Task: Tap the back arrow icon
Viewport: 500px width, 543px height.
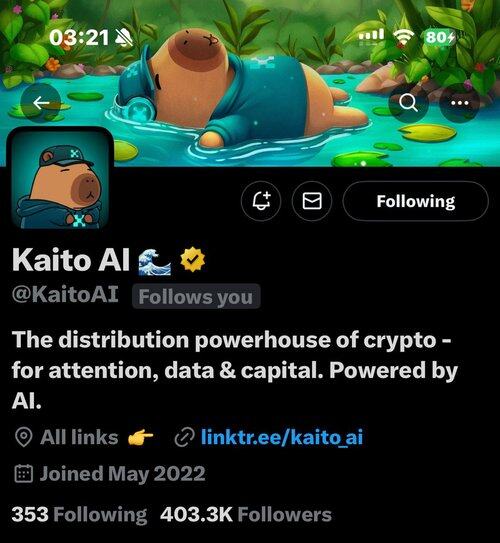Action: 41,103
